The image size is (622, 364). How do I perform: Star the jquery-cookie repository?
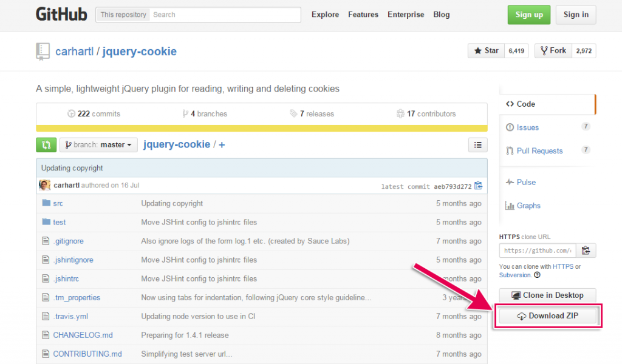(x=485, y=50)
